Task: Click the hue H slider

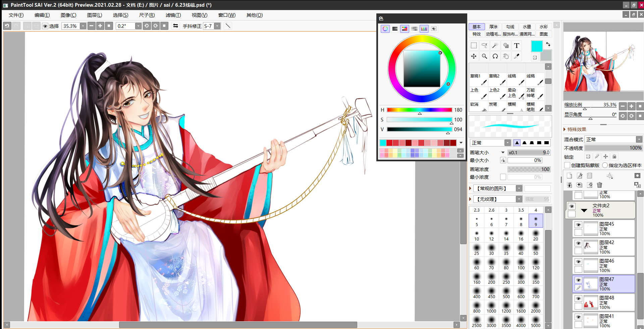Action: click(419, 110)
